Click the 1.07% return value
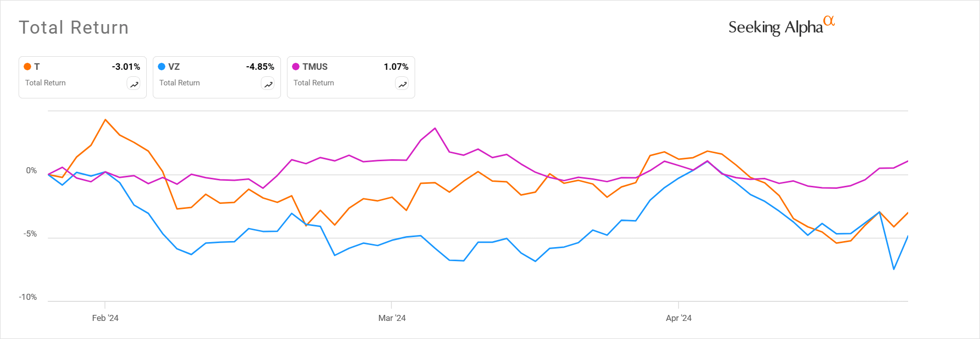Viewport: 980px width, 339px height. 396,67
